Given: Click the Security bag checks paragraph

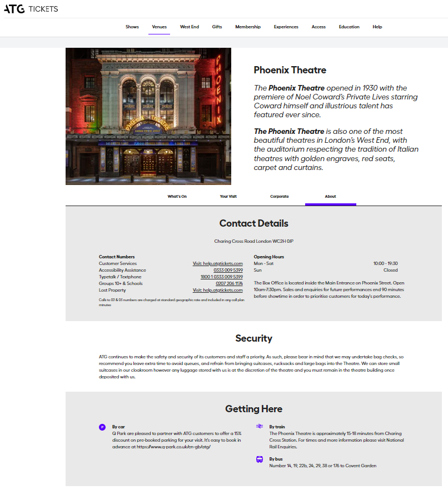Looking at the screenshot, I should point(251,367).
